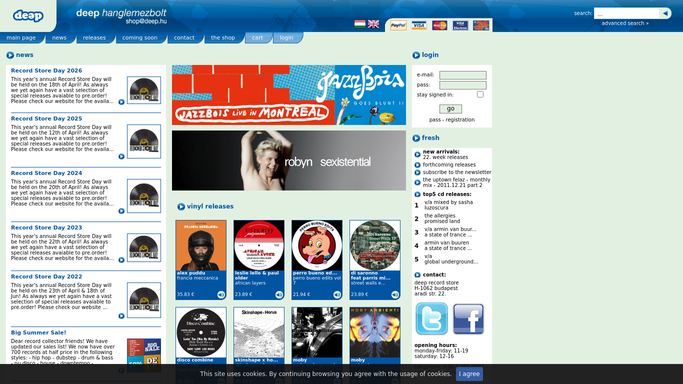Open more arrow for Record Store Day 2026
The image size is (683, 384).
tap(122, 102)
